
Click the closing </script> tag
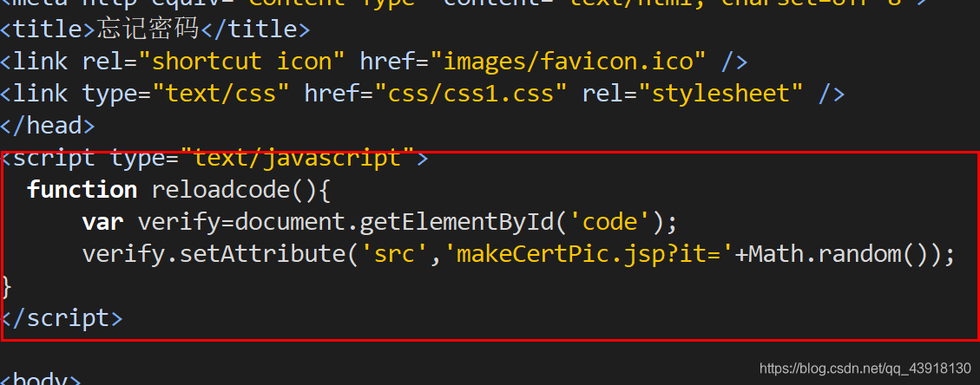click(x=62, y=318)
